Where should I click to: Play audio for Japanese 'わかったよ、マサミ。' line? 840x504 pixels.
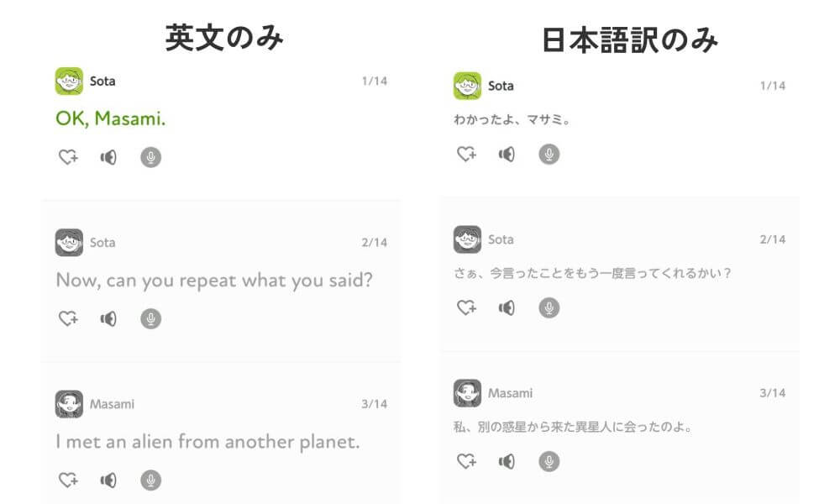(x=507, y=154)
